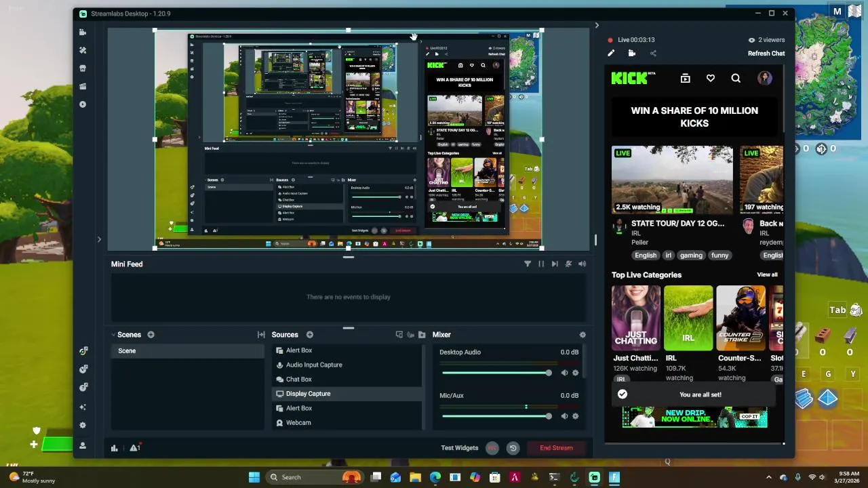The image size is (868, 488).
Task: Select the Chat Box source
Action: 347,380
